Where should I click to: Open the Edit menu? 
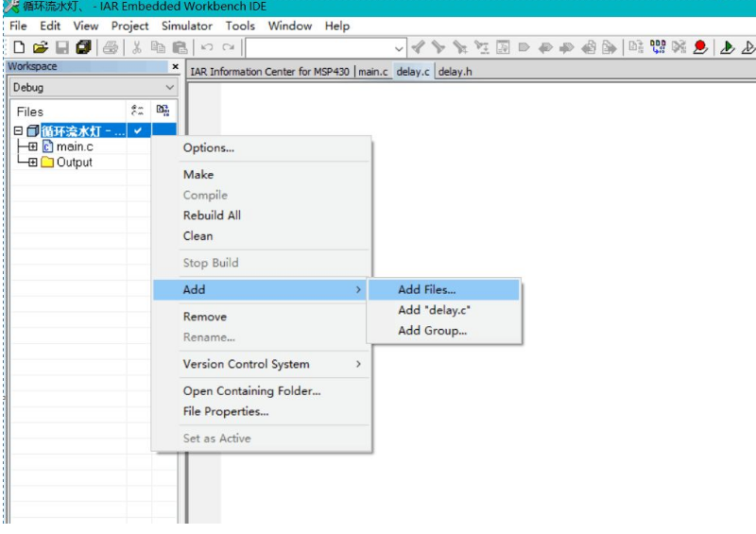[x=50, y=26]
